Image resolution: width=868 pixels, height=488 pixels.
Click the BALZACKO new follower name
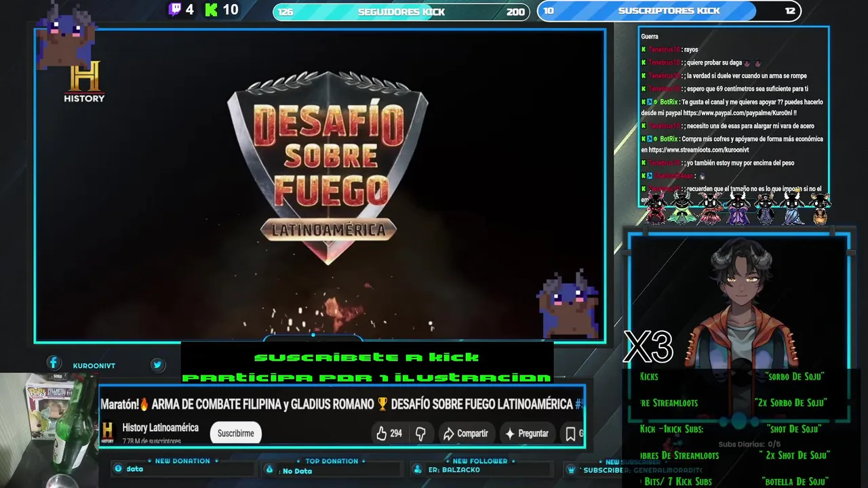[460, 470]
